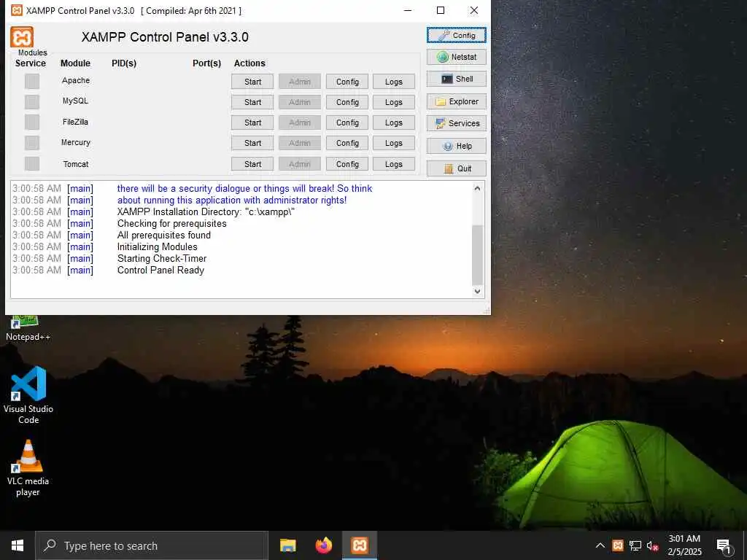747x560 pixels.
Task: Open the taskbar clock and date
Action: [x=684, y=545]
